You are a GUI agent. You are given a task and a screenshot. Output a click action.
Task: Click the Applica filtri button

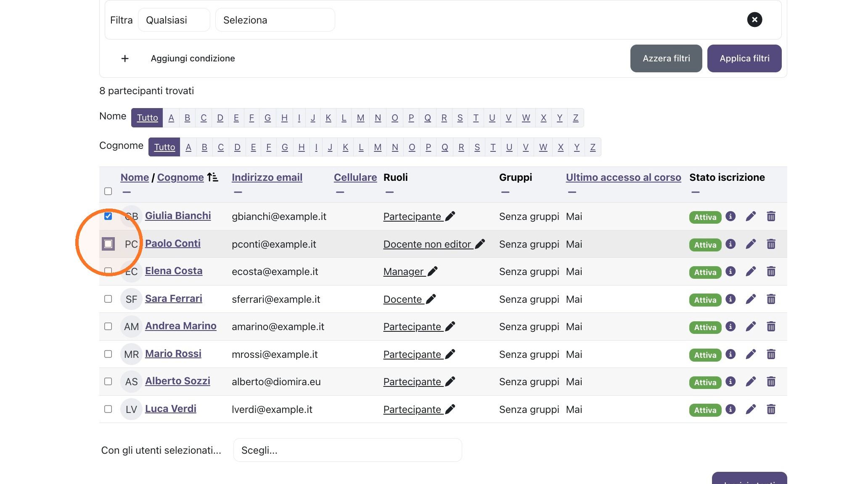pyautogui.click(x=744, y=58)
